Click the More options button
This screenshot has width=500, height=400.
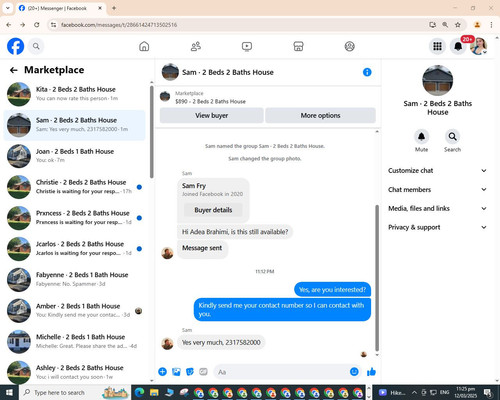[x=320, y=115]
